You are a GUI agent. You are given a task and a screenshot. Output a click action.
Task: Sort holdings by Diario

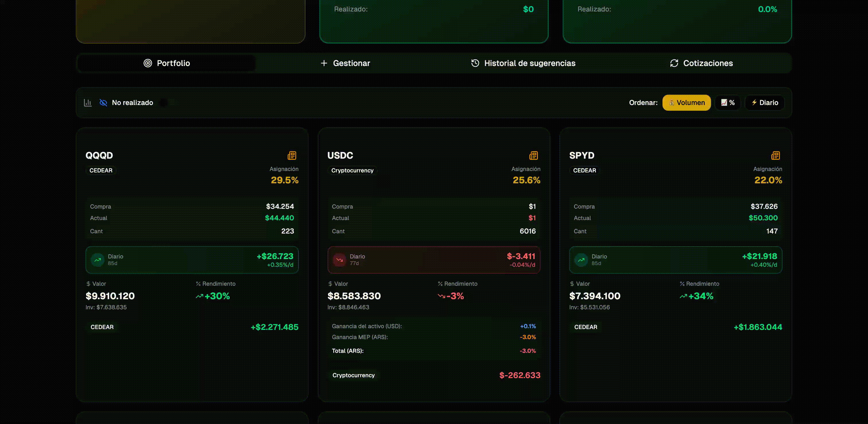tap(764, 103)
